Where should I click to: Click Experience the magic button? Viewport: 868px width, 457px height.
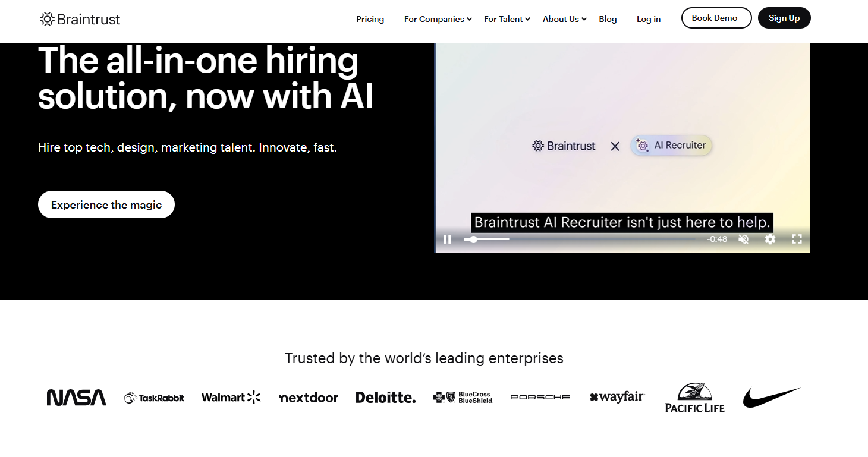point(106,204)
